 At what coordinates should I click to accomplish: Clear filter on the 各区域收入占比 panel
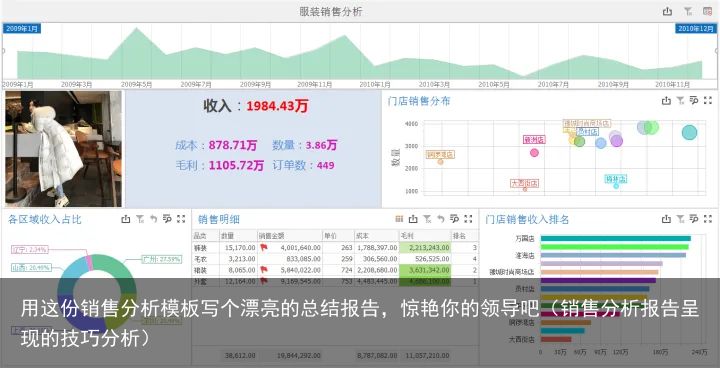[x=140, y=219]
